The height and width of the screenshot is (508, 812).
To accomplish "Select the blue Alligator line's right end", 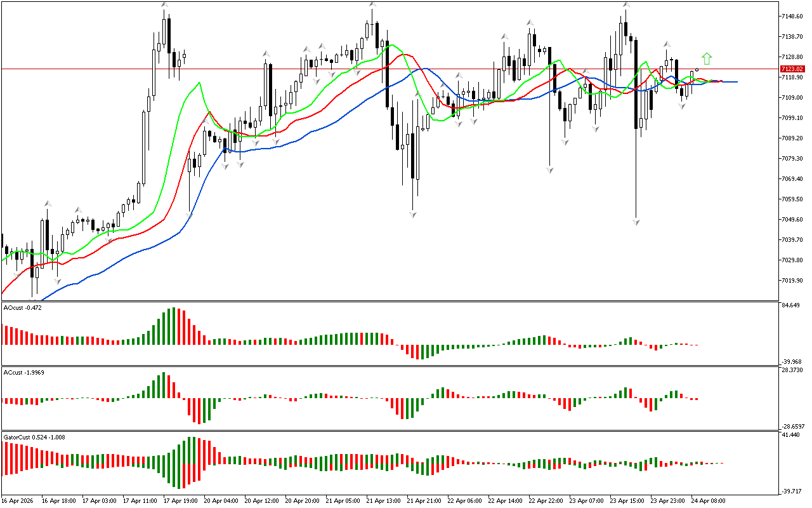I will (x=735, y=82).
